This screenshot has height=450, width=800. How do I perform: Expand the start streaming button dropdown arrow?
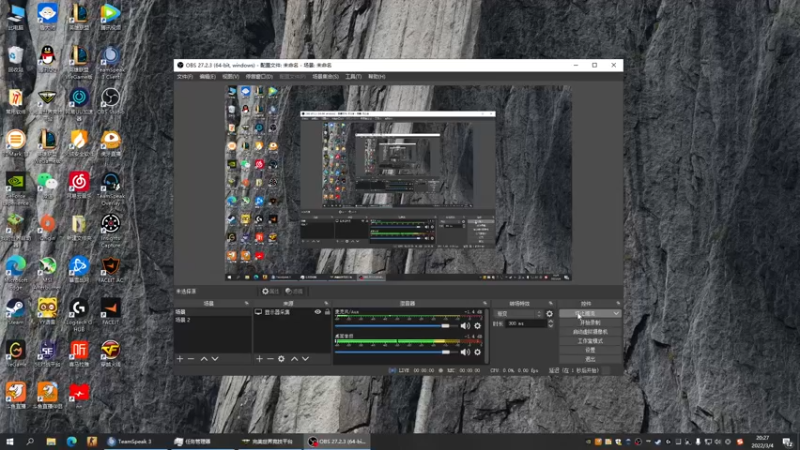tap(616, 313)
